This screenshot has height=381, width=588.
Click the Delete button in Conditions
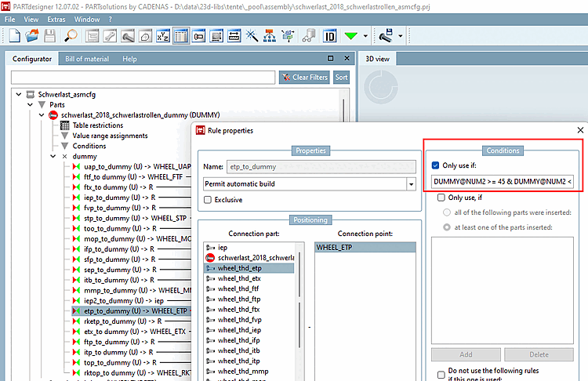point(539,354)
